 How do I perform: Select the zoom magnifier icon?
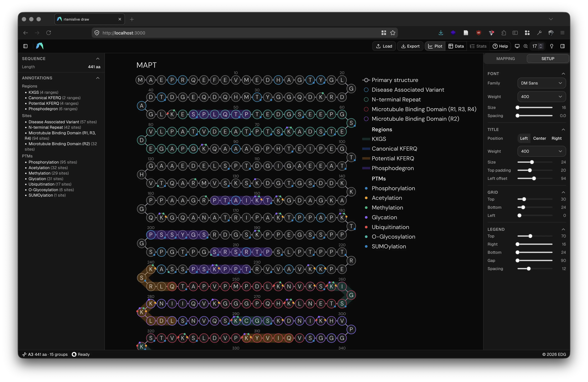pyautogui.click(x=525, y=46)
